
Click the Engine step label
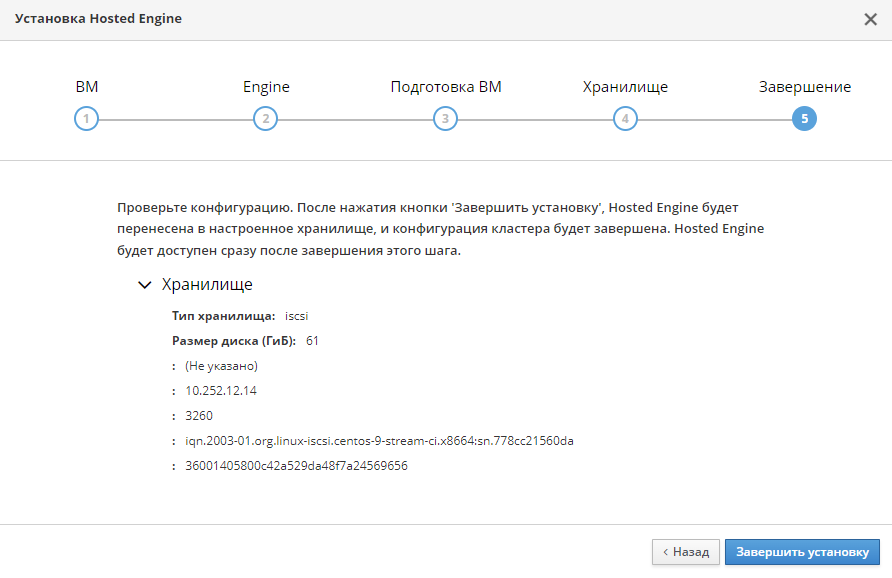pyautogui.click(x=266, y=87)
